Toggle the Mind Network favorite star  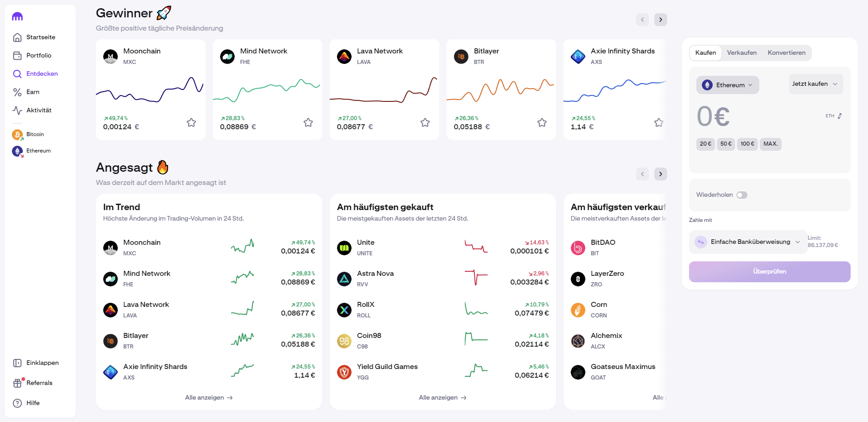(x=308, y=122)
